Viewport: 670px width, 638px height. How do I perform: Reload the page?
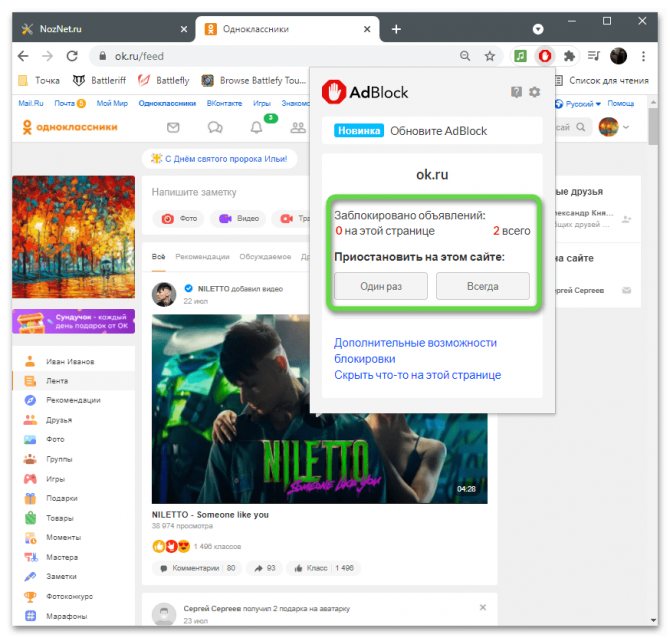click(72, 56)
